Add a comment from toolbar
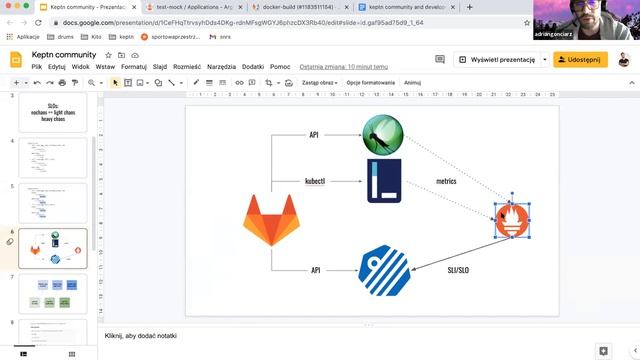 click(x=252, y=83)
